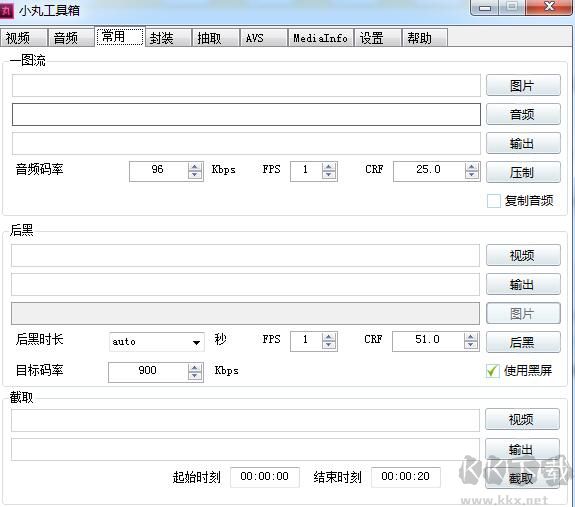This screenshot has width=575, height=507.
Task: Toggle the 复制音频 checkbox
Action: (494, 201)
